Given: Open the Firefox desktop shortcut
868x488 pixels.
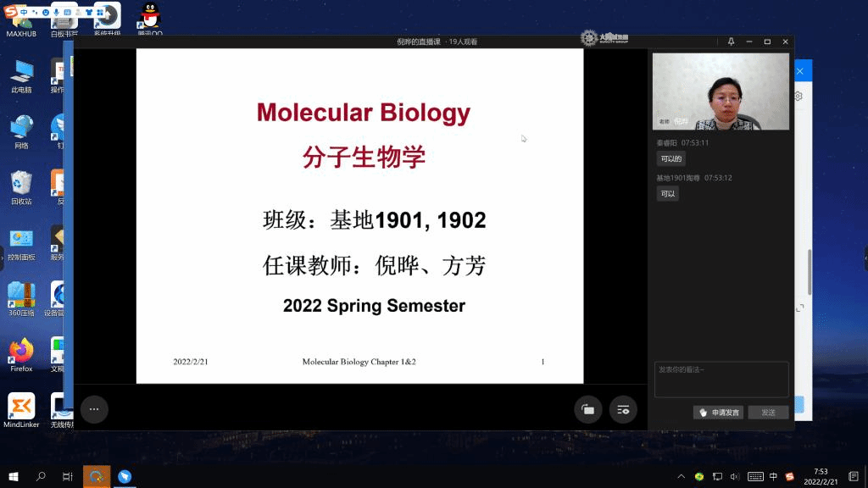Looking at the screenshot, I should (21, 354).
